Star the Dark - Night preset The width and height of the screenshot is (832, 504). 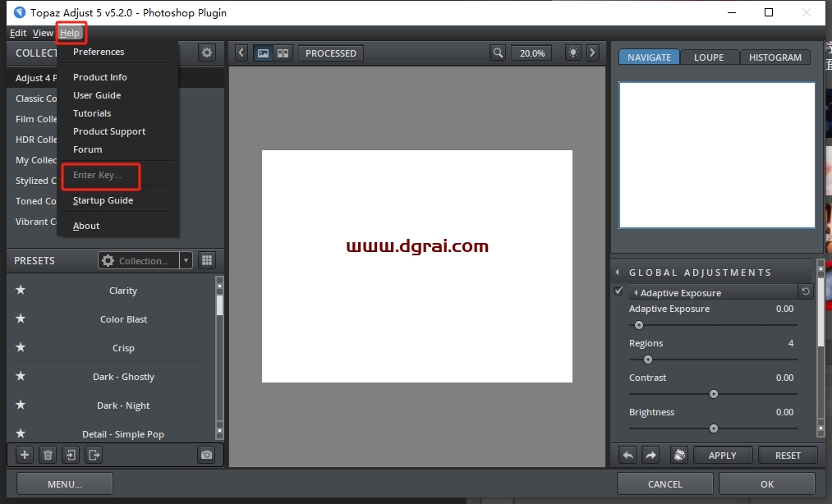21,404
